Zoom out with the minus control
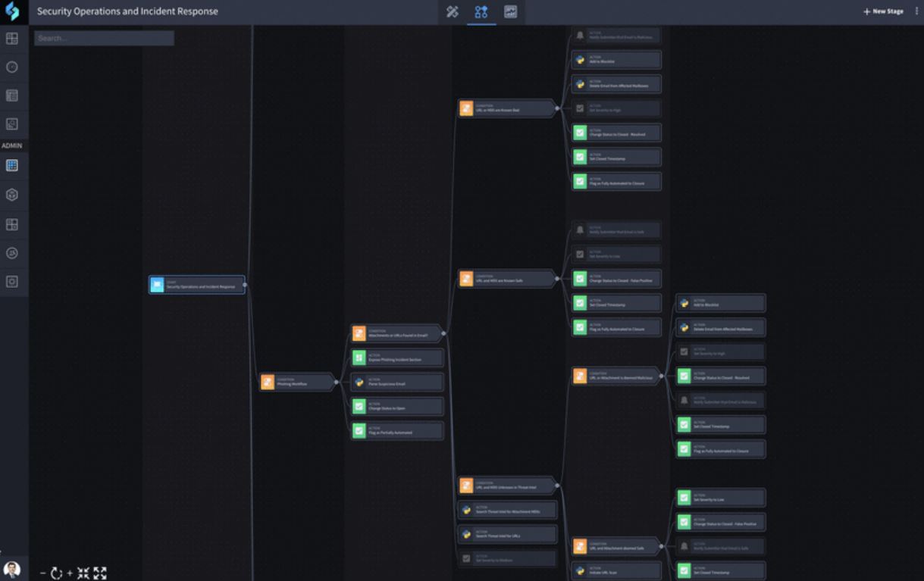The height and width of the screenshot is (581, 924). [42, 573]
